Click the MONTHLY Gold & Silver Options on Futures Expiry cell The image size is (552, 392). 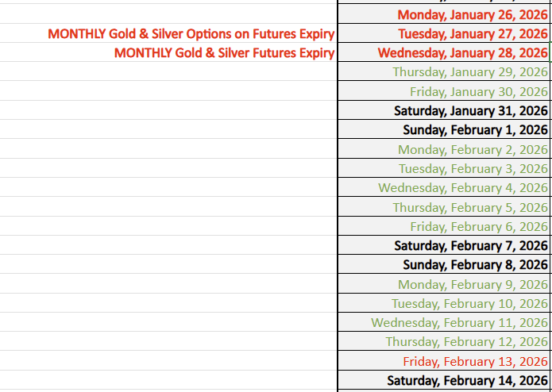[191, 34]
